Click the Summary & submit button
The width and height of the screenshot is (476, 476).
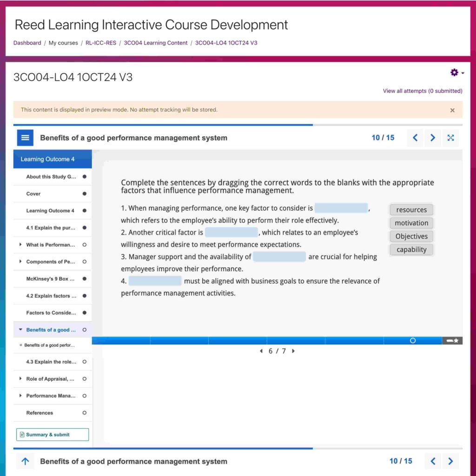click(53, 435)
